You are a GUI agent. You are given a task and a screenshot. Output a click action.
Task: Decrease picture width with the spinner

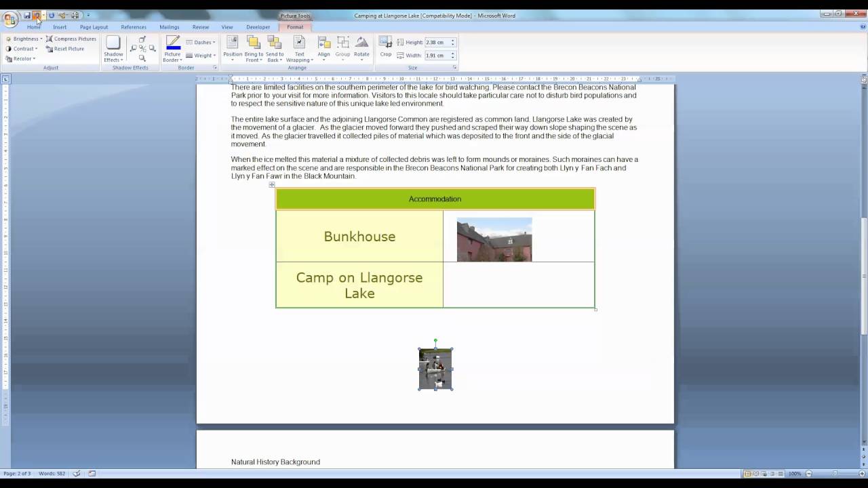click(453, 58)
